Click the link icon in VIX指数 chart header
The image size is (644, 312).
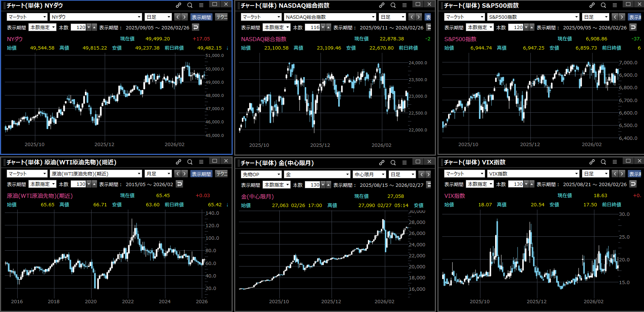[592, 162]
